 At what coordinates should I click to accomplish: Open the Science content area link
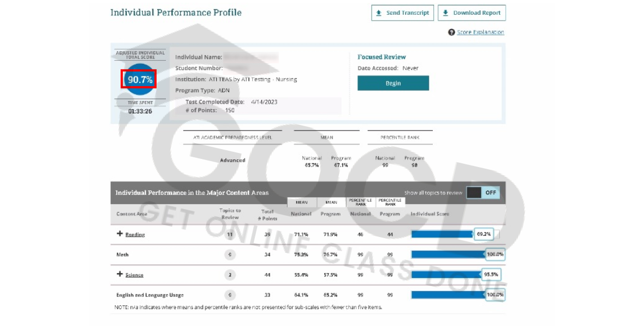(x=134, y=275)
